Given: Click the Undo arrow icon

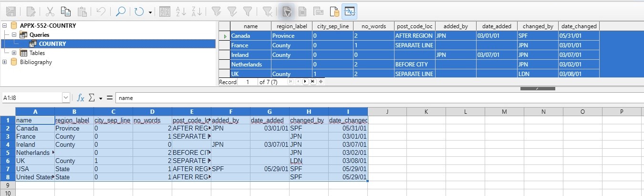Looking at the screenshot, I should pyautogui.click(x=101, y=11).
